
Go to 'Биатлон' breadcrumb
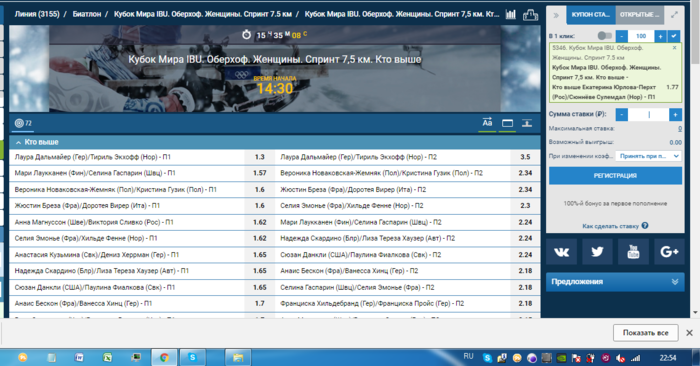(87, 14)
